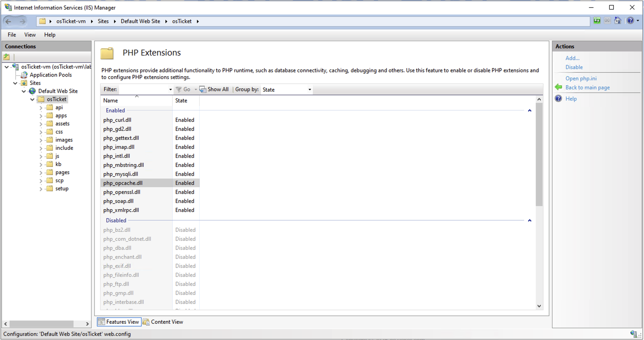The height and width of the screenshot is (340, 644).
Task: Click the Home icon in address bar
Action: coord(618,21)
